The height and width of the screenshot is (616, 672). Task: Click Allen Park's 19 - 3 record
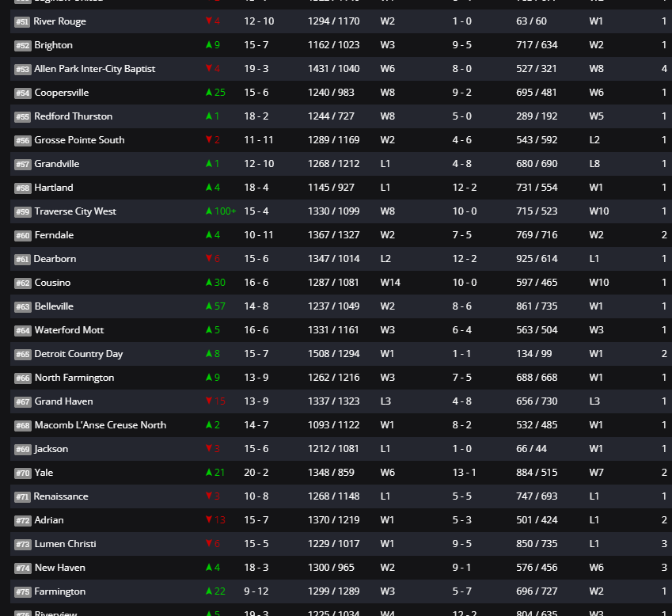point(256,69)
